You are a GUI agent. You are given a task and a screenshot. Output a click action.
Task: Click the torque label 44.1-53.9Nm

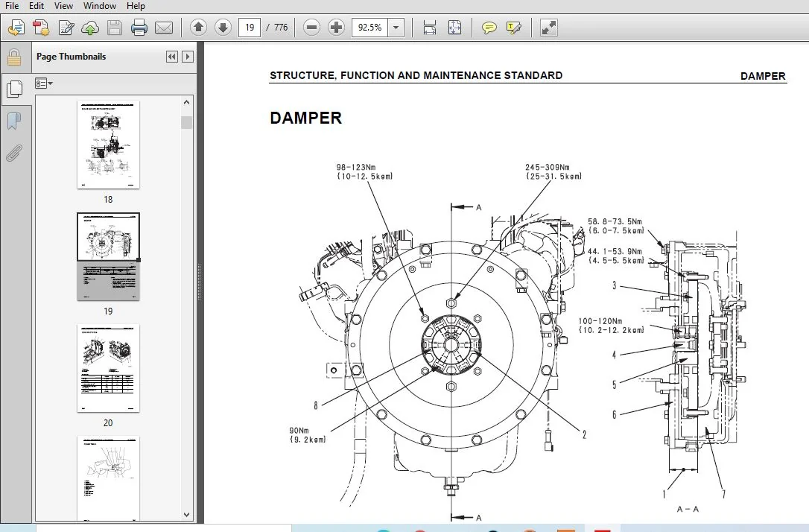coord(615,251)
